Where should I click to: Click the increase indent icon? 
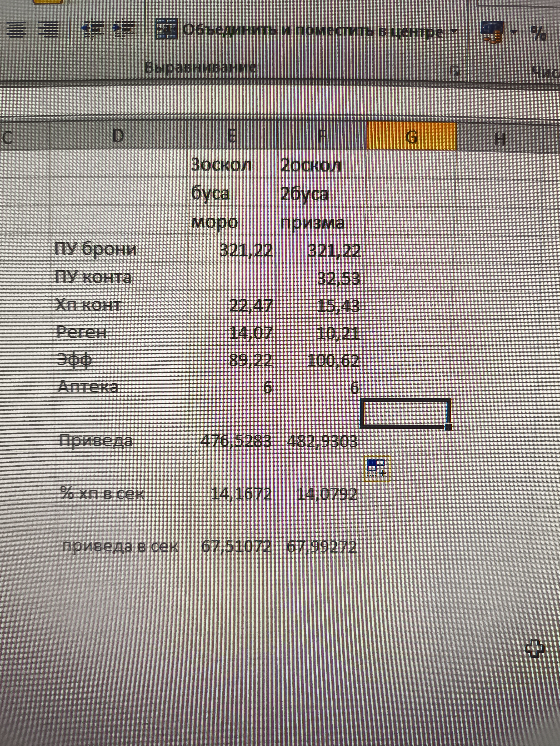coord(124,30)
